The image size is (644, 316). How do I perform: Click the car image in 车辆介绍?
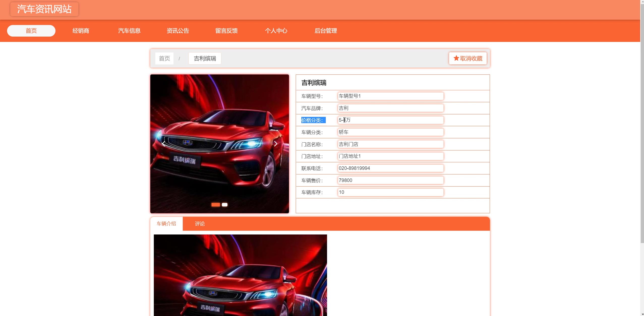click(x=240, y=275)
